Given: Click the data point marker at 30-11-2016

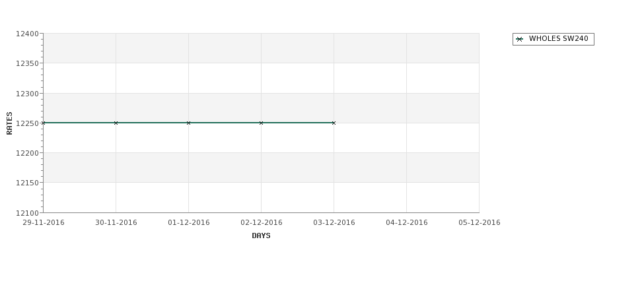Looking at the screenshot, I should click(116, 123).
